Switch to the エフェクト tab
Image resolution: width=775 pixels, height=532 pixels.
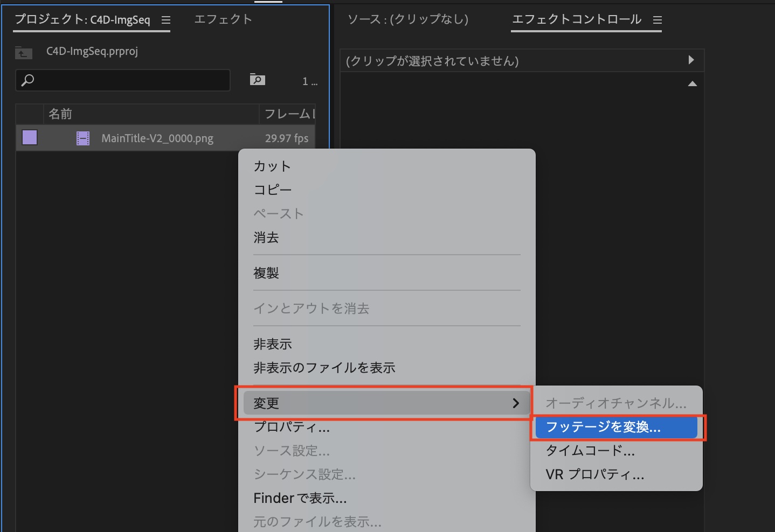point(223,19)
